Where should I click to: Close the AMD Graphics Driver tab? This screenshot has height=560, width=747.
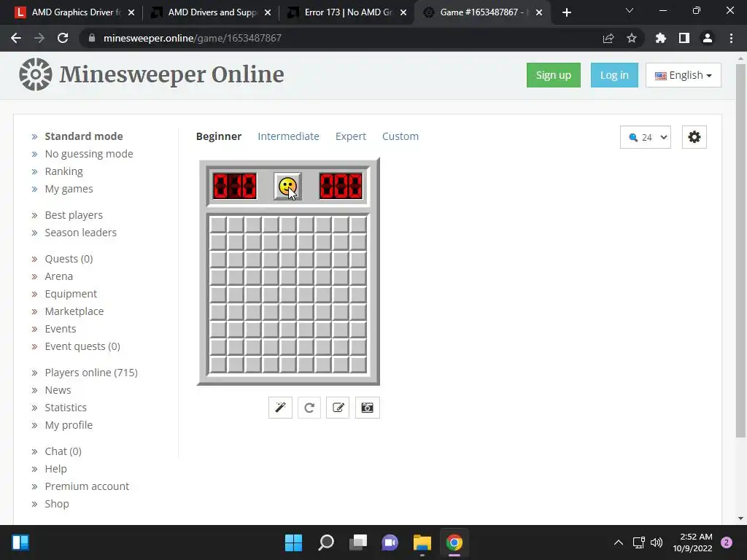131,13
